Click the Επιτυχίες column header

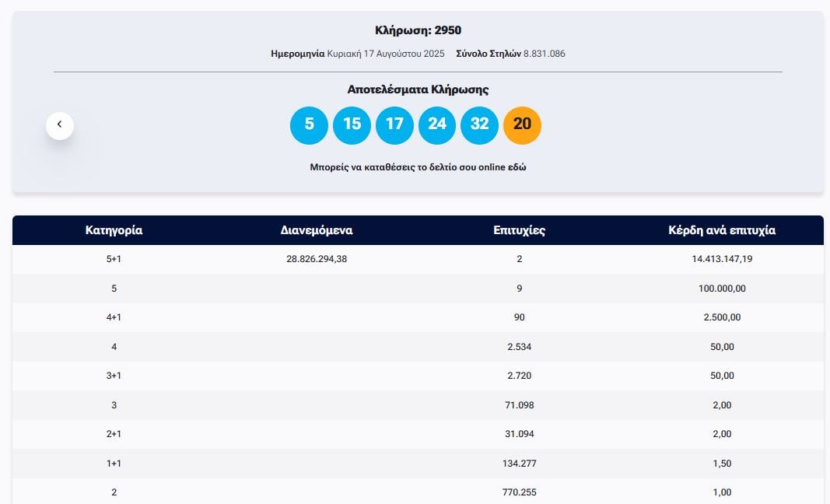tap(520, 230)
